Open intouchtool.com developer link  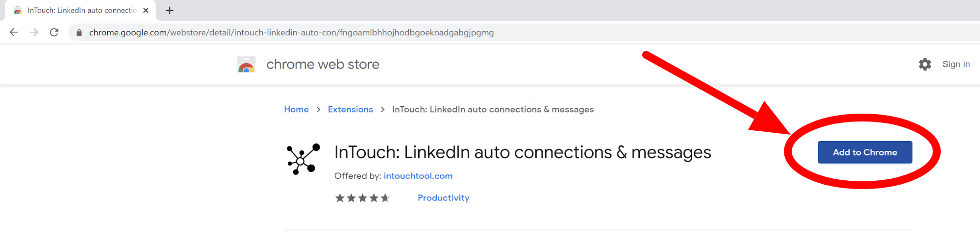[x=418, y=176]
